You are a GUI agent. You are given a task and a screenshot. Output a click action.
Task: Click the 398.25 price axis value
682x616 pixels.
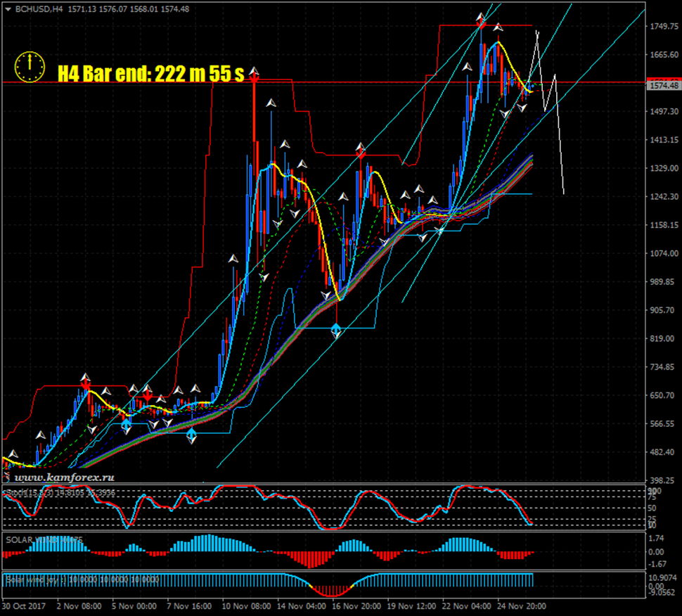662,481
